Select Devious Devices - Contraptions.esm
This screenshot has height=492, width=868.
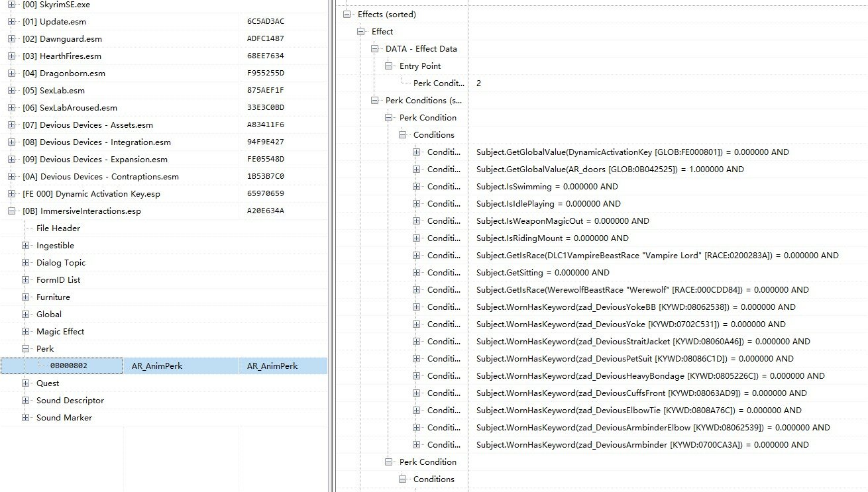[x=101, y=177]
